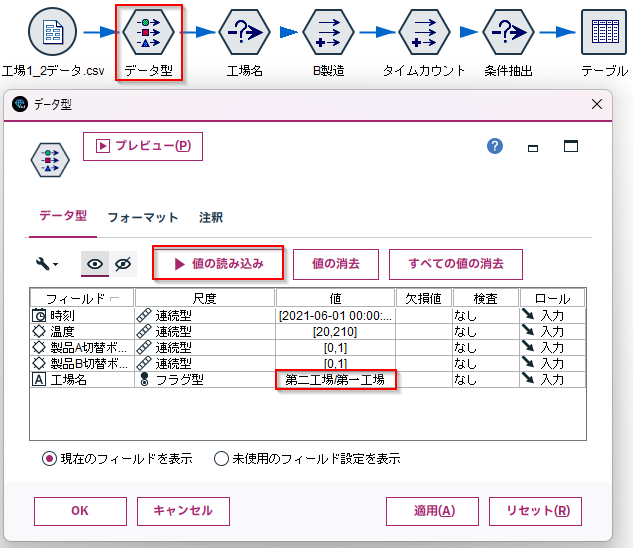Click the flag measurement icon in 工場名 row
This screenshot has width=633, height=548.
pos(144,380)
